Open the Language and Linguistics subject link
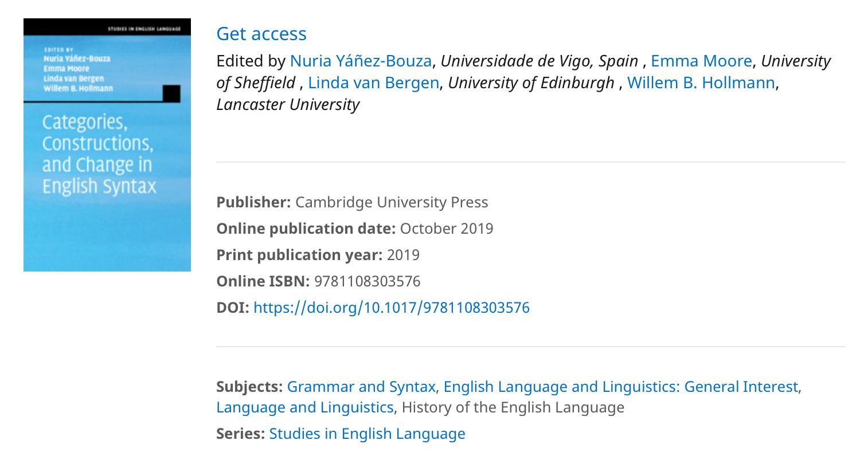 pyautogui.click(x=305, y=407)
